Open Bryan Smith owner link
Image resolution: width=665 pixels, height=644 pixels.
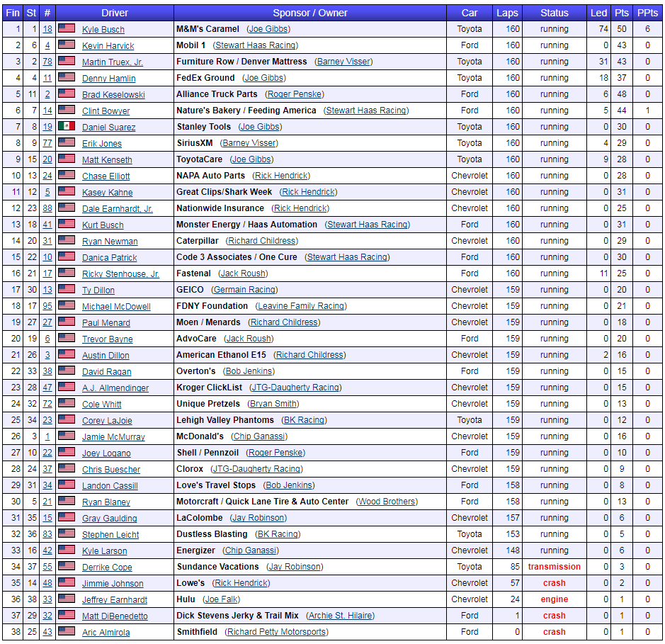pos(273,404)
